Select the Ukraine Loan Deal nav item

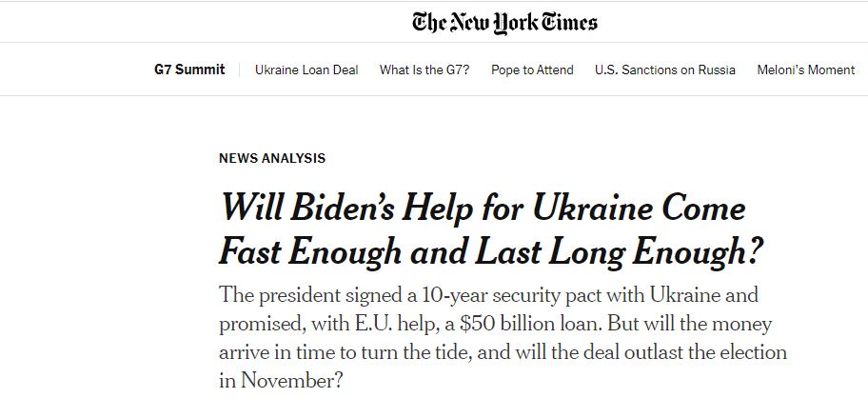tap(306, 70)
